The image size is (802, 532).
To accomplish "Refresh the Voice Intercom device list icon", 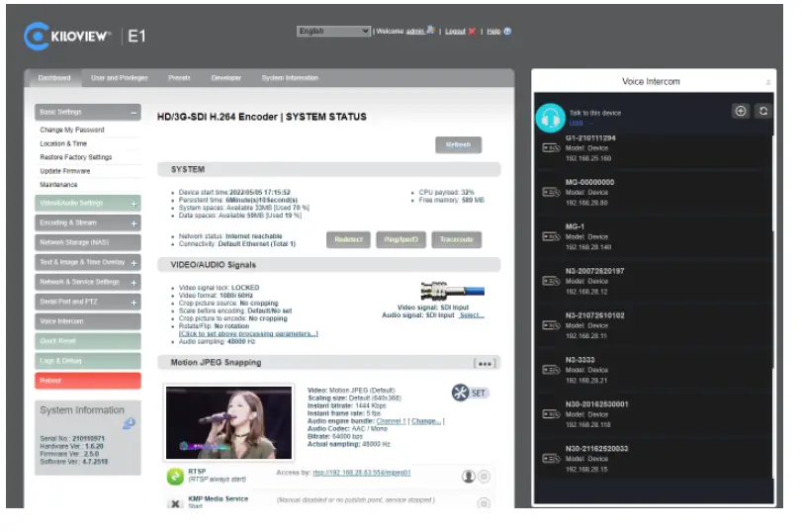I will pos(763,111).
